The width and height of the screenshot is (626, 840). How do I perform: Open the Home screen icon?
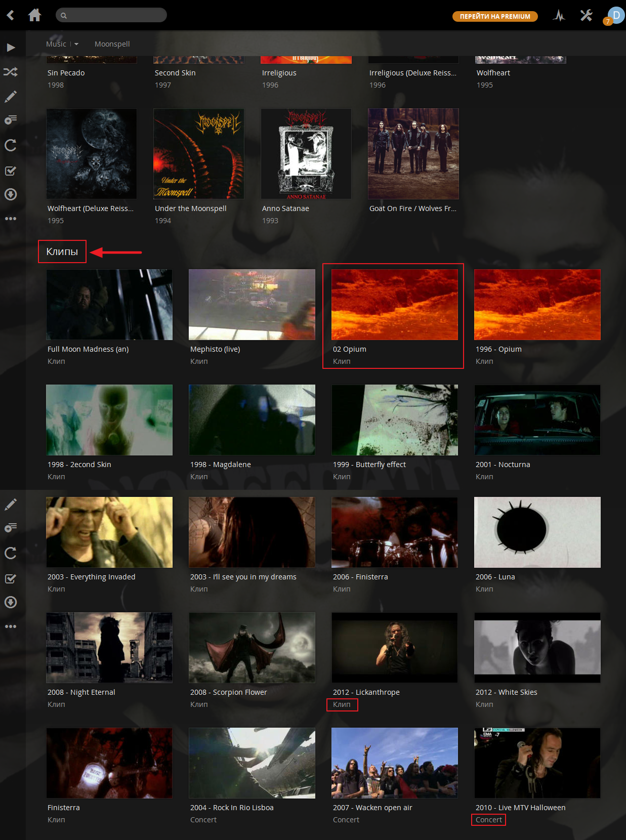point(34,15)
